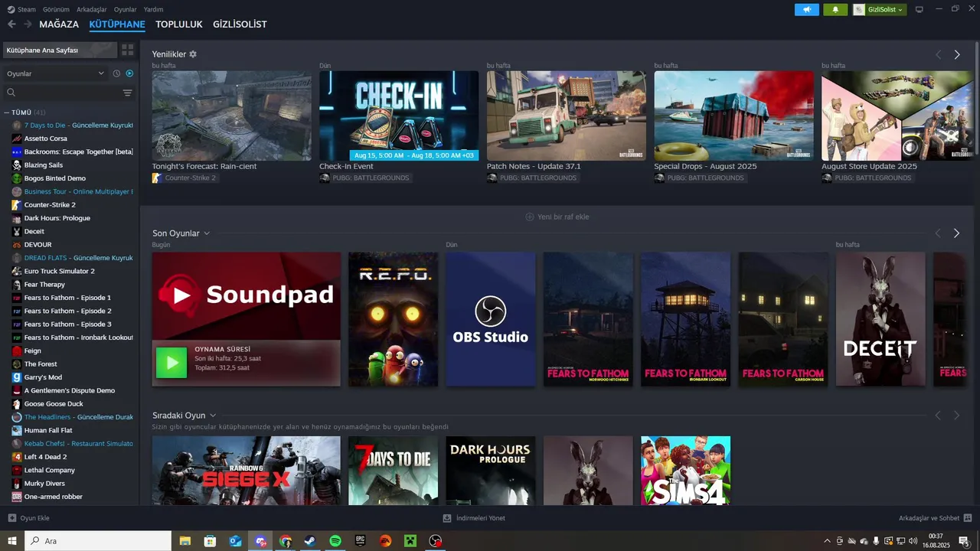Advance Son Oyunlar shelf right arrow
Viewport: 980px width, 551px height.
[957, 233]
